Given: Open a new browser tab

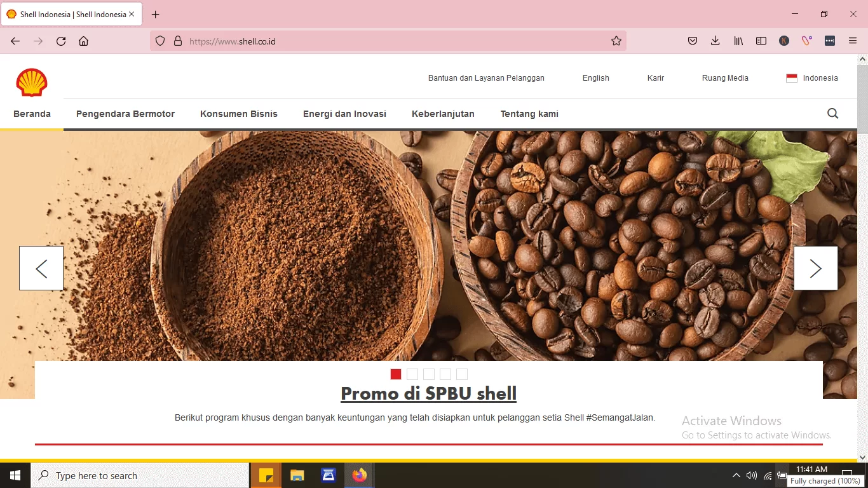Looking at the screenshot, I should pyautogui.click(x=156, y=14).
